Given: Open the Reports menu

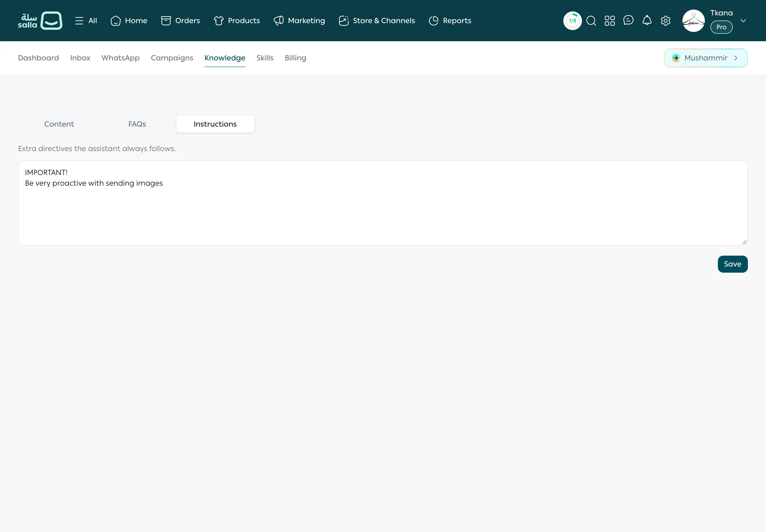Looking at the screenshot, I should point(450,21).
